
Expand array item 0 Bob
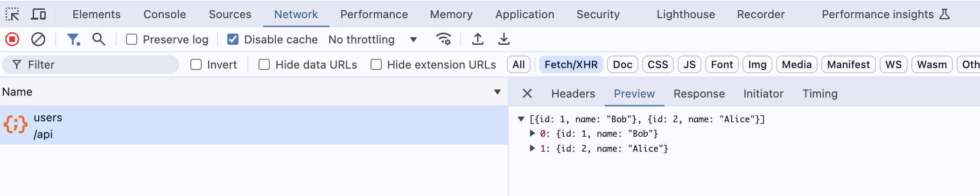pyautogui.click(x=532, y=133)
